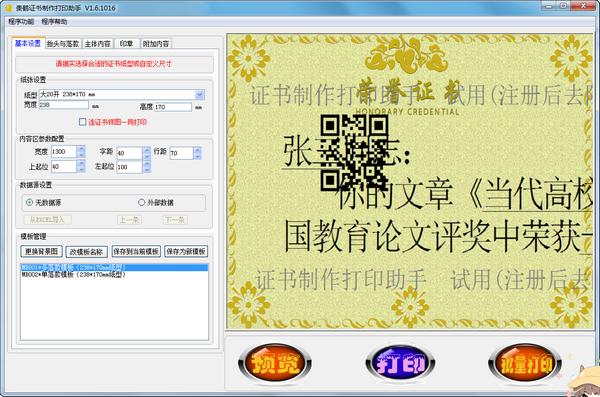Image resolution: width=600 pixels, height=397 pixels.
Task: Click the 张 recipient name on the certificate
Action: 298,152
